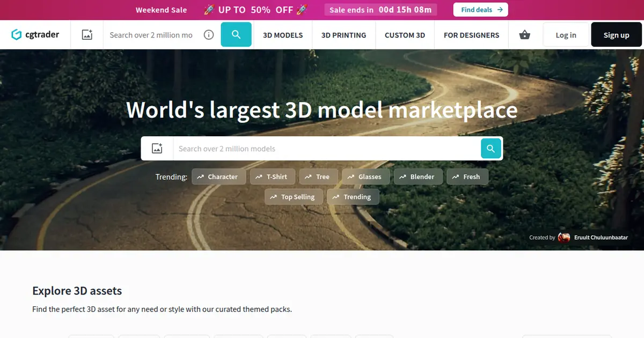The width and height of the screenshot is (644, 338).
Task: Click image upload icon in hero search
Action: tap(157, 149)
